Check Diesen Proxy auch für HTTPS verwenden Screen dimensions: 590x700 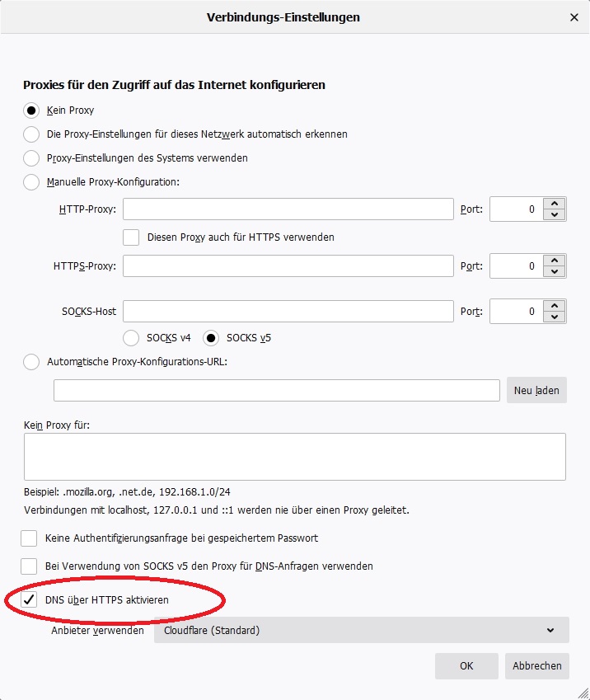tap(131, 237)
